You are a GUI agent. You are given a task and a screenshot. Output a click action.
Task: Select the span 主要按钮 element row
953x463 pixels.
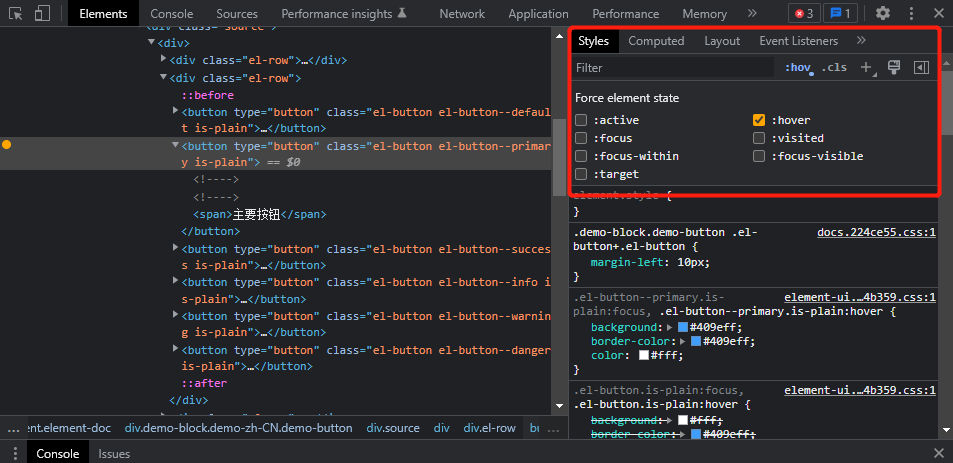pyautogui.click(x=260, y=214)
